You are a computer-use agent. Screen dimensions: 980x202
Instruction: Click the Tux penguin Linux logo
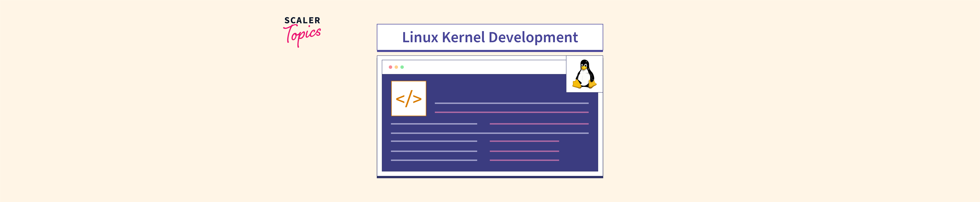(584, 74)
